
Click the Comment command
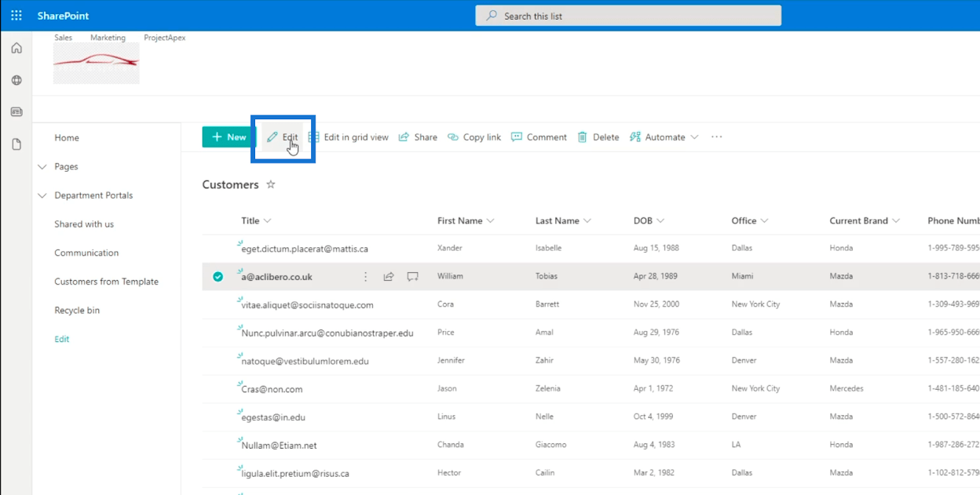(x=539, y=136)
